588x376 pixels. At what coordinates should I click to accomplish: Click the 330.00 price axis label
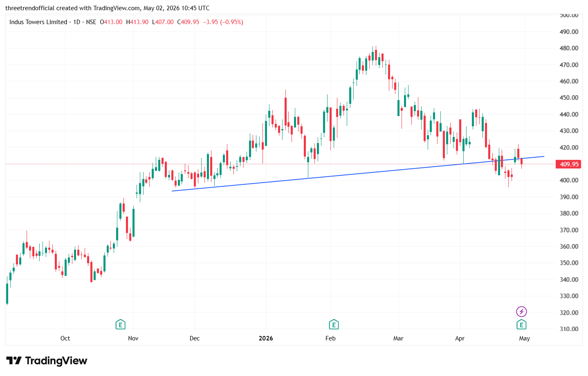coord(569,296)
